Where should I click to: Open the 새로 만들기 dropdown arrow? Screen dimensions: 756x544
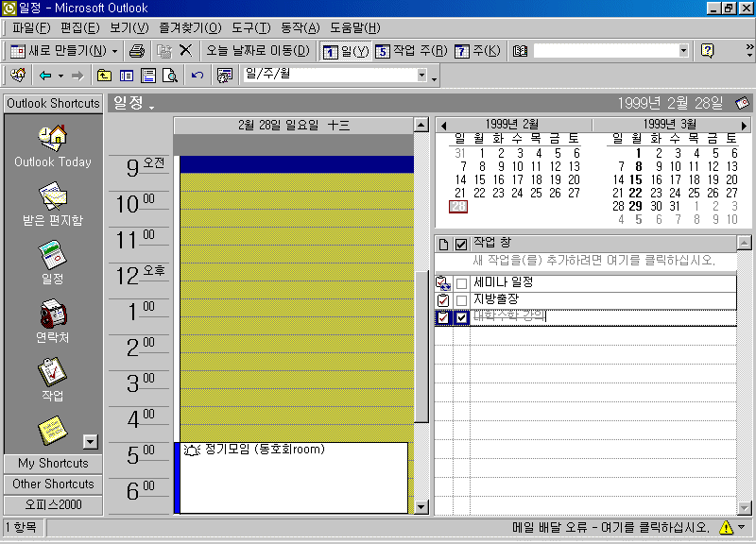pyautogui.click(x=115, y=50)
